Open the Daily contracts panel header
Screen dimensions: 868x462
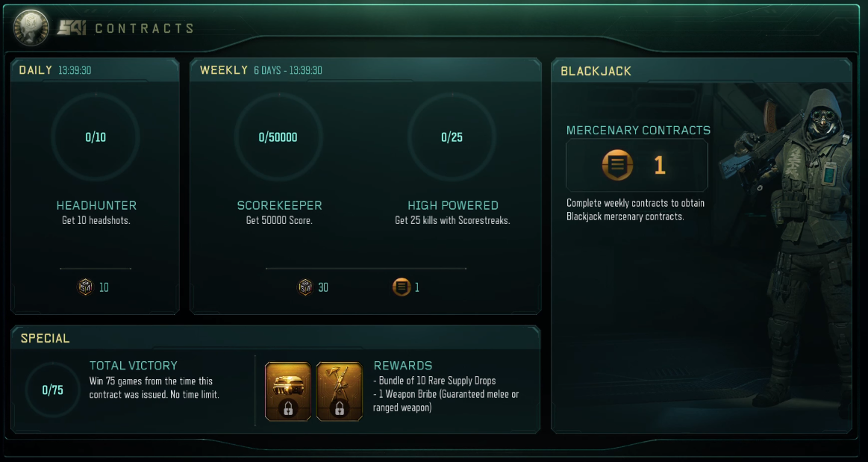point(95,70)
